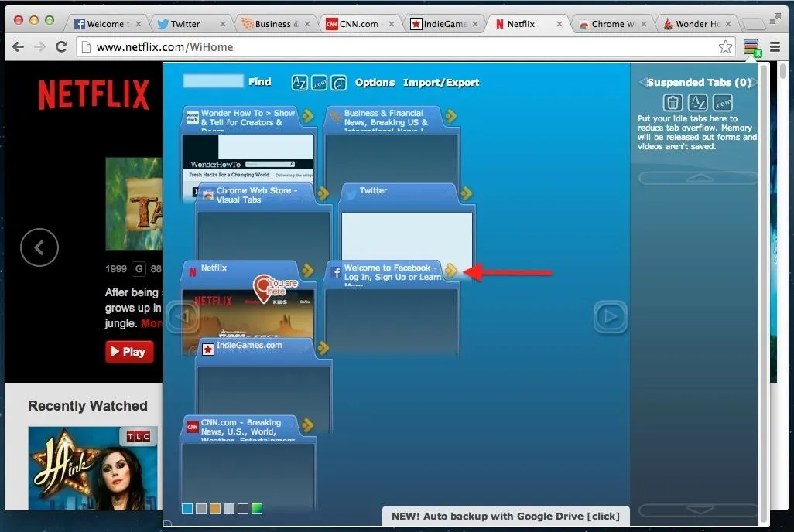Clear suspended tabs with the trash icon
This screenshot has height=532, width=794.
coord(673,102)
